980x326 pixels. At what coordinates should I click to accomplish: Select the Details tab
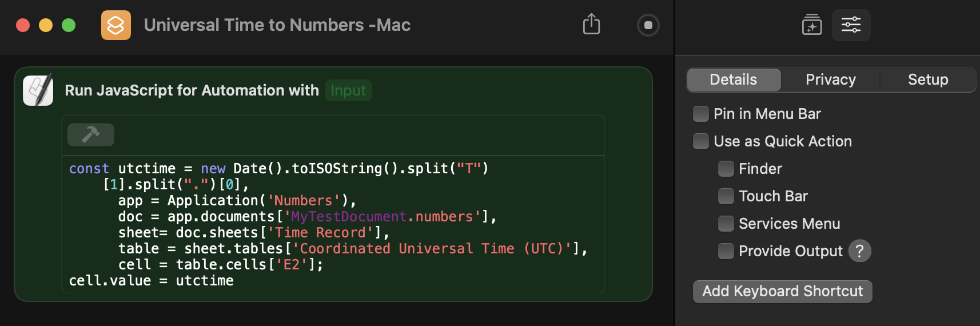[x=734, y=80]
